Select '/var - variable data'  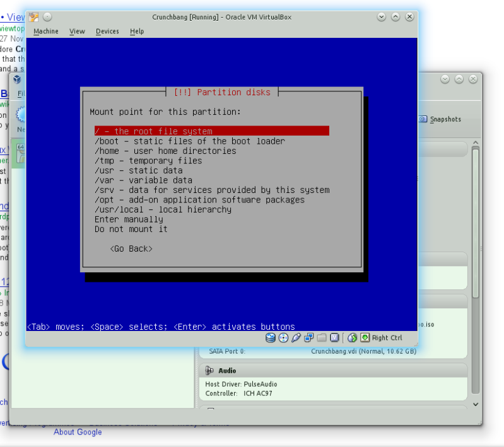[x=143, y=180]
